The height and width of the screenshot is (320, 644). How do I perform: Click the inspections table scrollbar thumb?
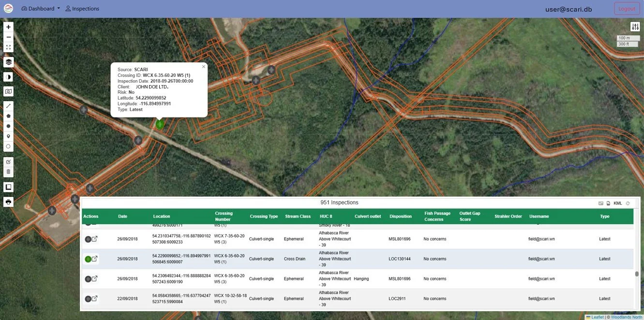click(637, 274)
